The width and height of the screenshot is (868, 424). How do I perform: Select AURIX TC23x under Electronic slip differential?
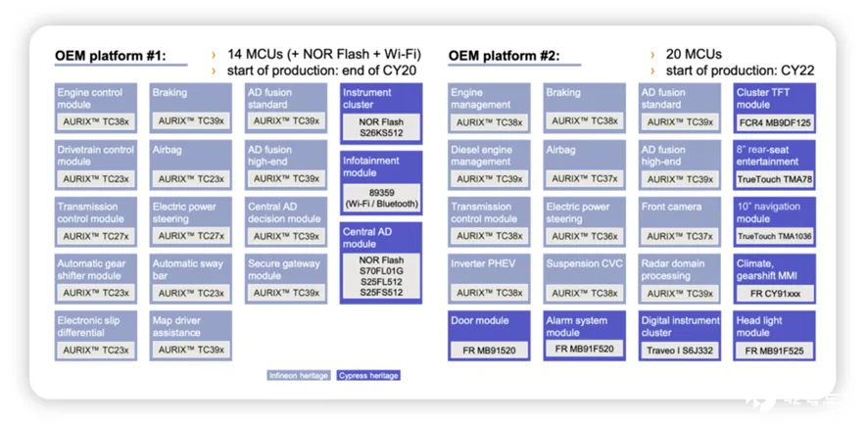click(x=96, y=351)
